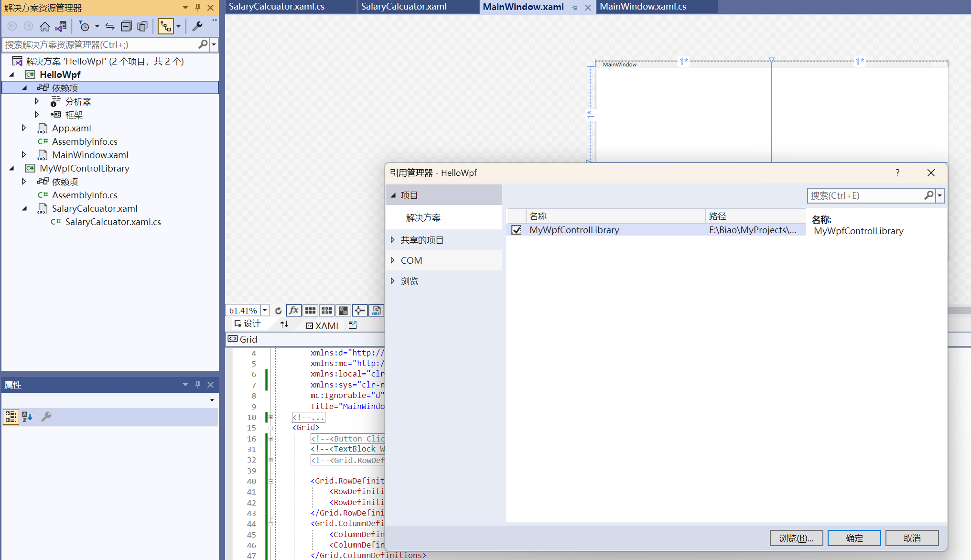Open the pending changes filter clock icon
Viewport: 971px width, 560px height.
pyautogui.click(x=84, y=26)
